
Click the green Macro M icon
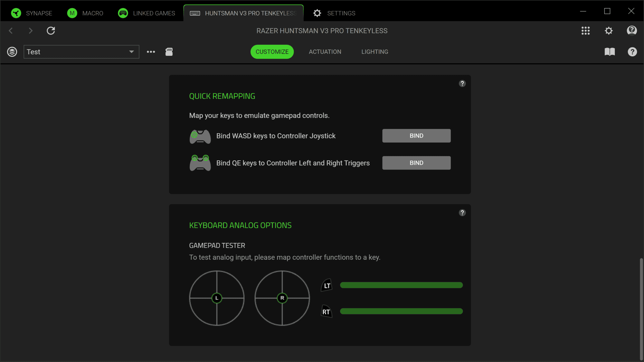72,13
